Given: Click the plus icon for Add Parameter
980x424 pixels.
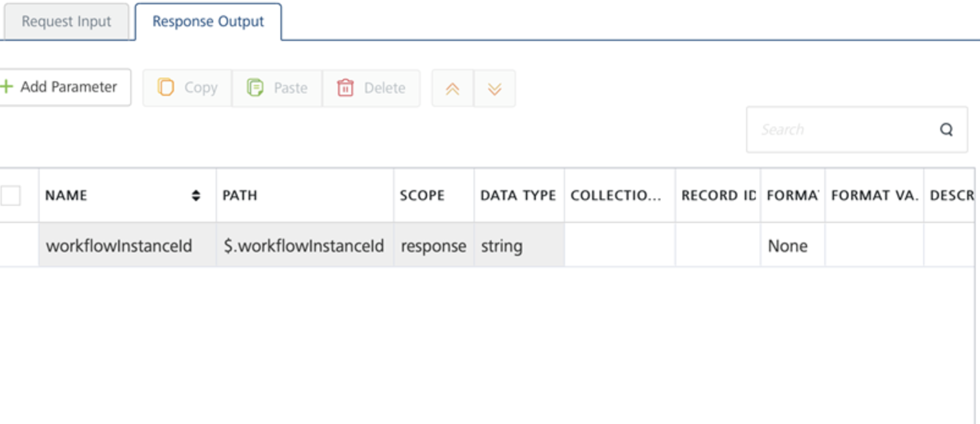Looking at the screenshot, I should pyautogui.click(x=7, y=87).
